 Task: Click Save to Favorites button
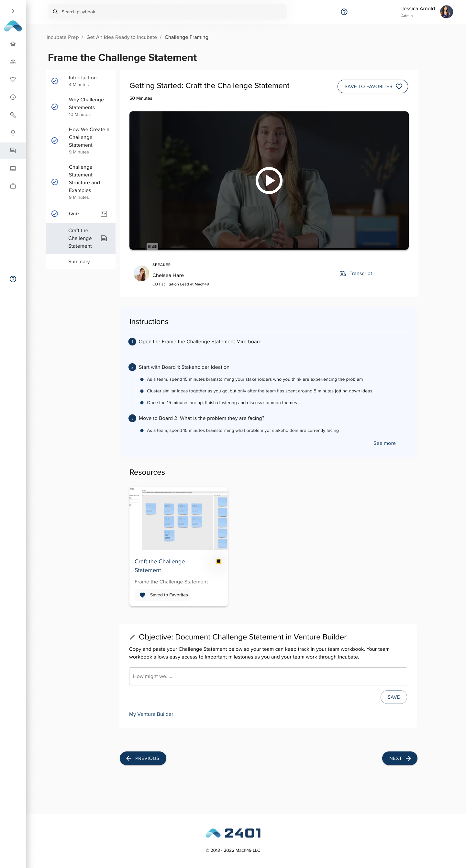coord(372,86)
